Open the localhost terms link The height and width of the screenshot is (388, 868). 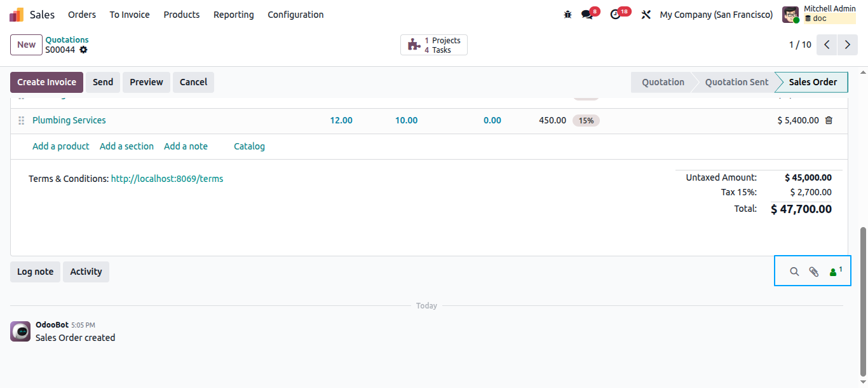pos(167,179)
